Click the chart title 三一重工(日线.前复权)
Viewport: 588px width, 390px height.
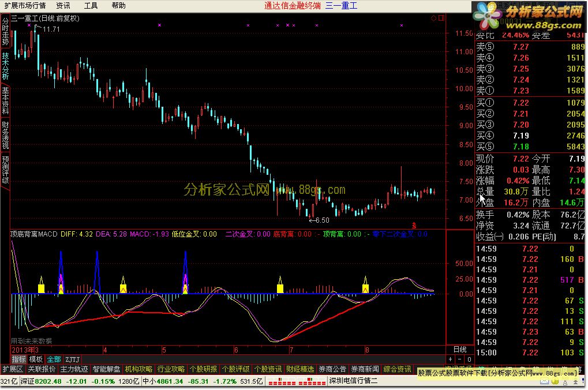click(45, 18)
